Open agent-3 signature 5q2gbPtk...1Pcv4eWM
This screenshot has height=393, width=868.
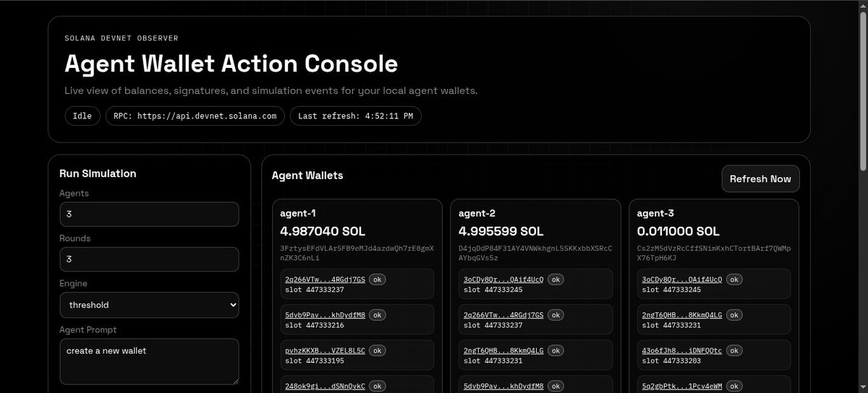(682, 385)
